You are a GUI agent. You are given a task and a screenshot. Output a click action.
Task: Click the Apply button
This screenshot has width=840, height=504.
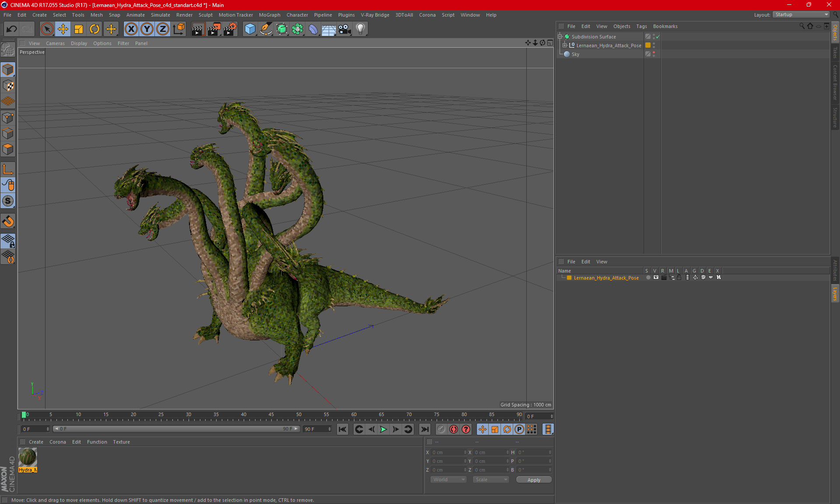(x=533, y=480)
